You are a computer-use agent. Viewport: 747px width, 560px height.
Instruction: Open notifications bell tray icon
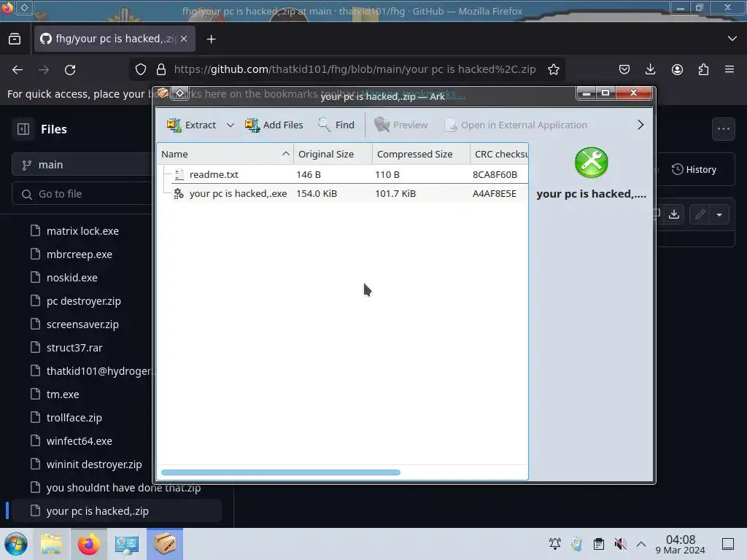pos(555,544)
